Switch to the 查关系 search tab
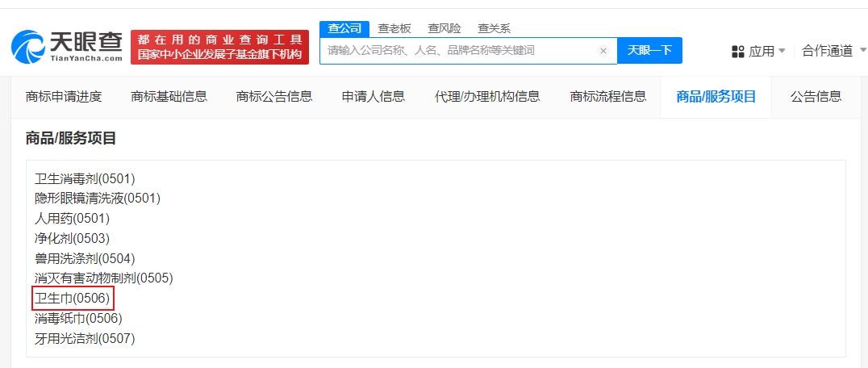 point(494,29)
